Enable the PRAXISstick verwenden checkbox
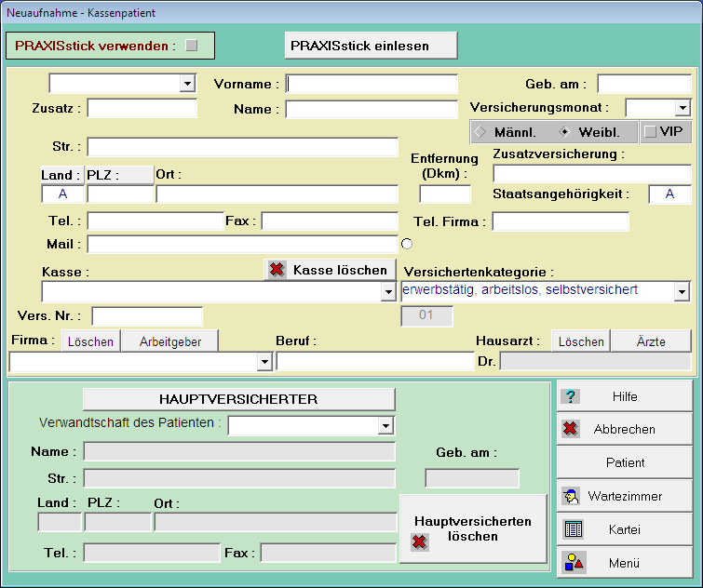The width and height of the screenshot is (703, 588). (192, 45)
